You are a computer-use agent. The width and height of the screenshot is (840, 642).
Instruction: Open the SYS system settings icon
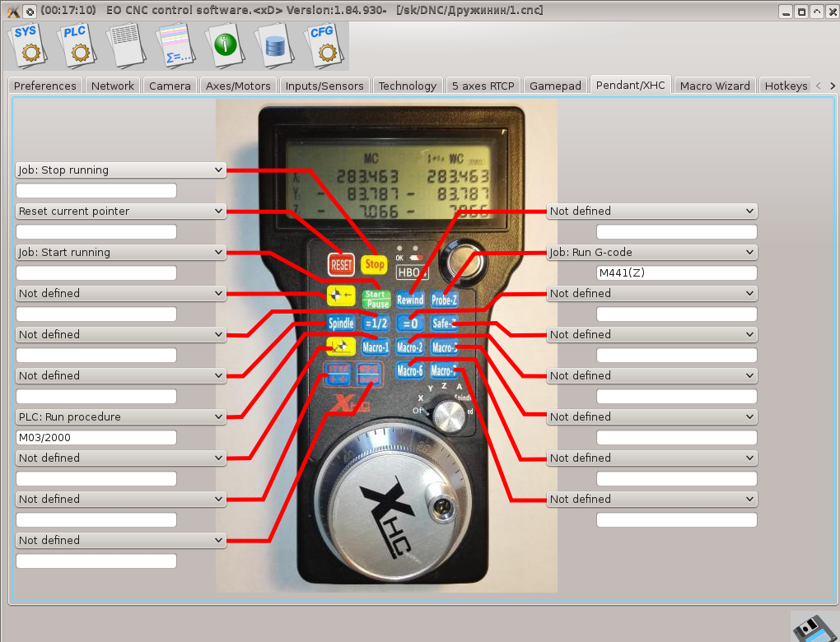tap(27, 45)
